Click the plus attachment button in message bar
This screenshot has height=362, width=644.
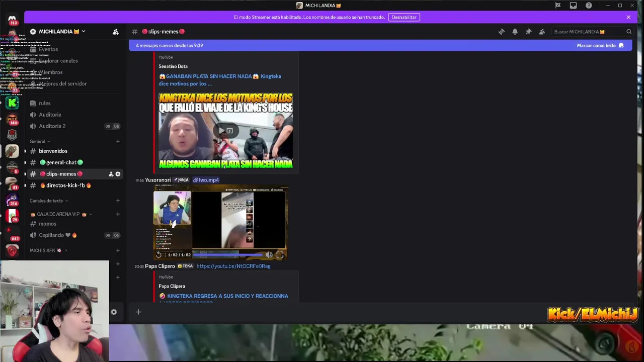(138, 312)
